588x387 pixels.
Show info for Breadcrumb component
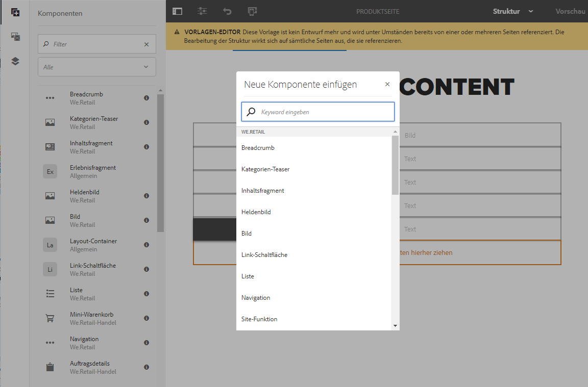[x=146, y=98]
